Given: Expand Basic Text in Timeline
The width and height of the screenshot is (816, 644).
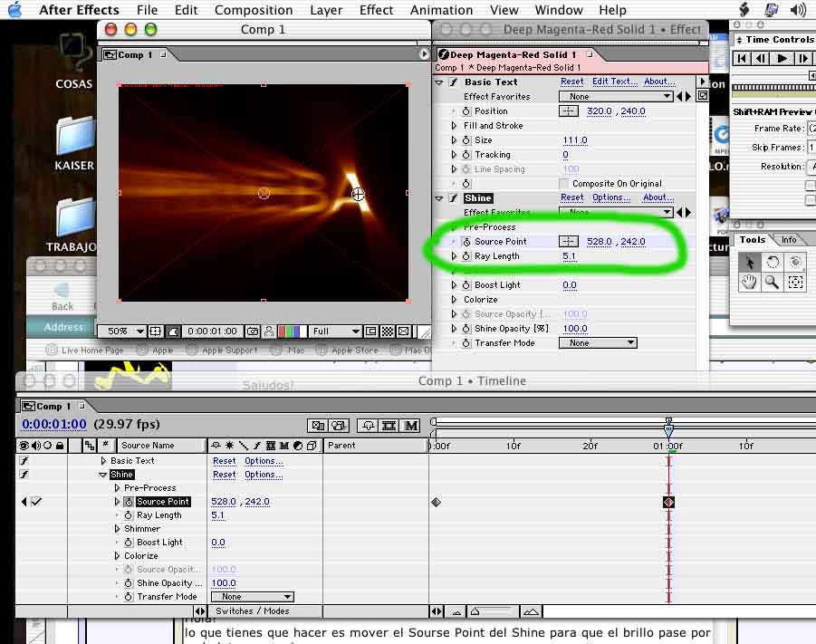Looking at the screenshot, I should coord(103,461).
